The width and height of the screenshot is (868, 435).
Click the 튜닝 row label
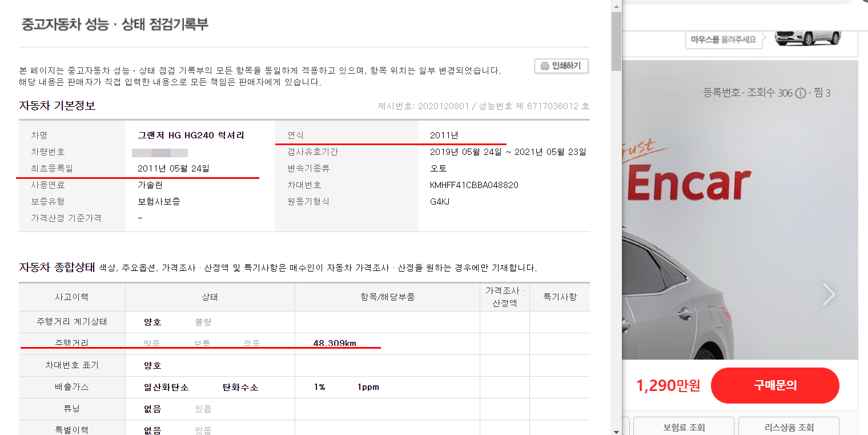(72, 409)
